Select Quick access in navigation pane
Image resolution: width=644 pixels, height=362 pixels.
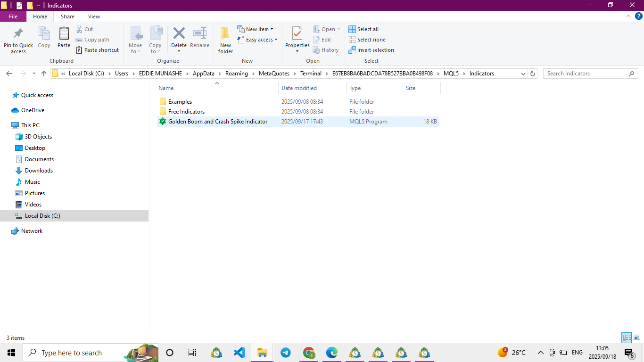[37, 95]
